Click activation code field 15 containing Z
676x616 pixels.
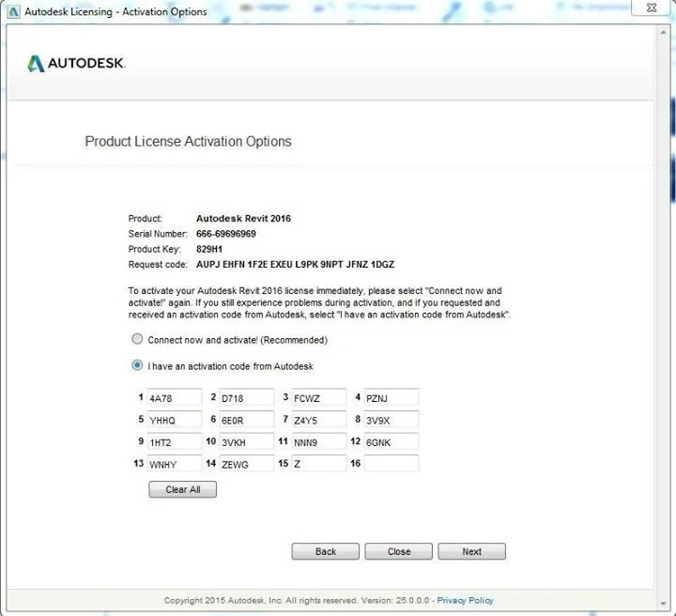[319, 463]
